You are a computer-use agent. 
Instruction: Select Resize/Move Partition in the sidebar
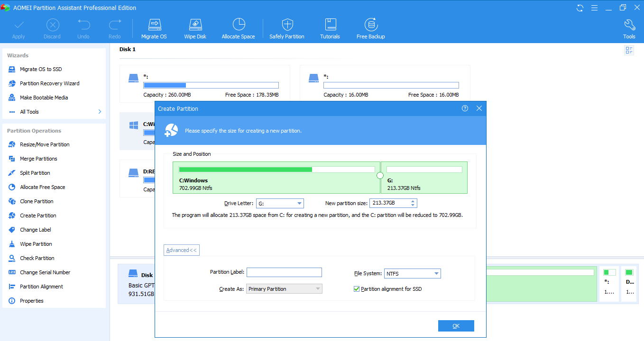coord(45,144)
